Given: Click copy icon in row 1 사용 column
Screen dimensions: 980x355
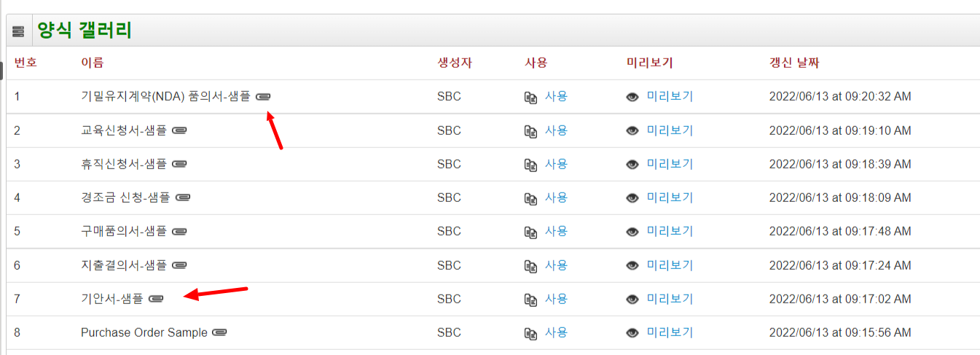Looking at the screenshot, I should point(530,97).
